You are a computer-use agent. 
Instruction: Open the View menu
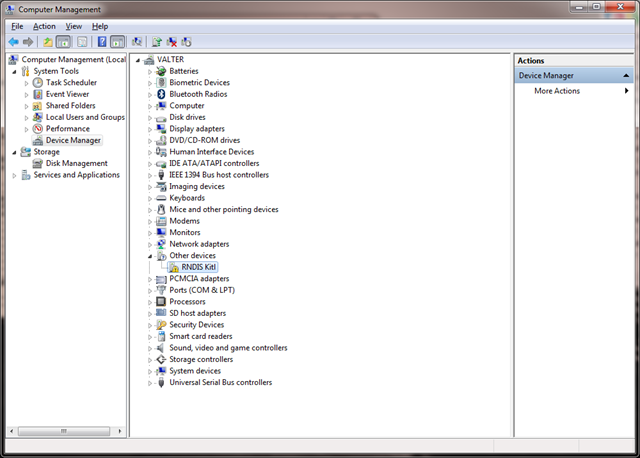pos(74,26)
